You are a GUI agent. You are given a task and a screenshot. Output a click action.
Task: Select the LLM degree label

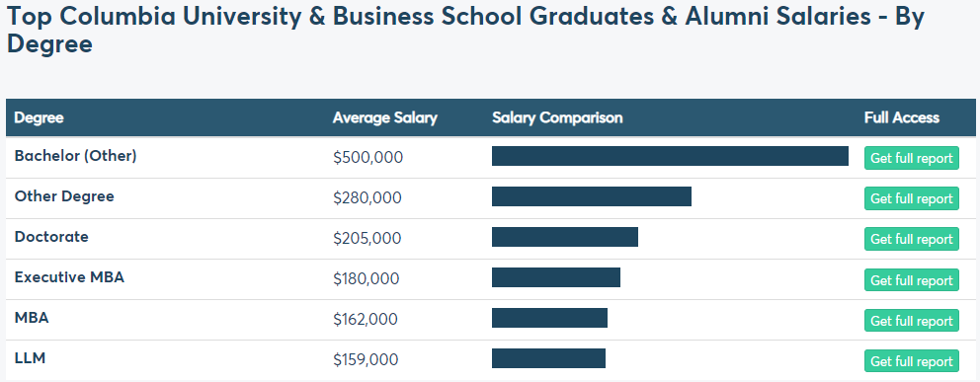click(x=30, y=359)
